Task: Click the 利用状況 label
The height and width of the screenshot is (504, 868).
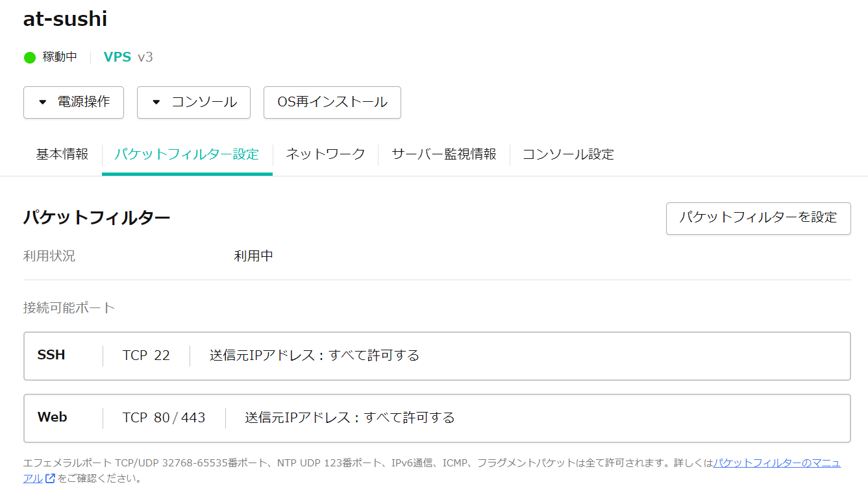Action: (49, 256)
